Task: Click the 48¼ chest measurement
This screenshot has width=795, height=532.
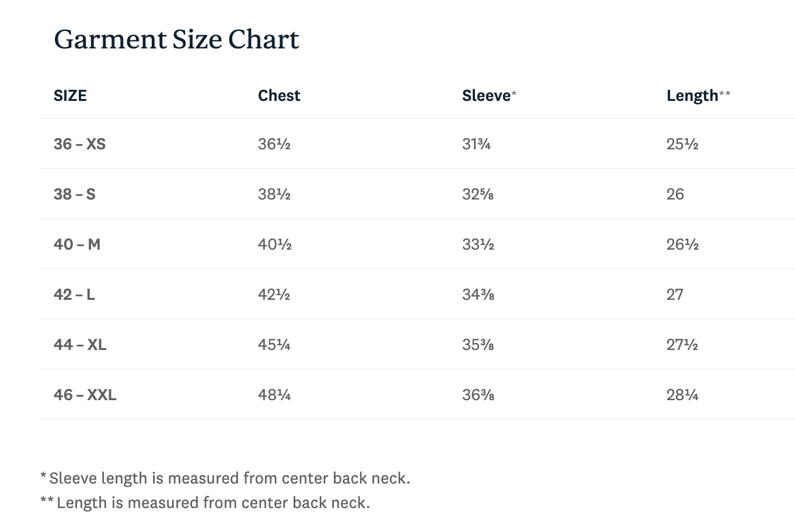Action: point(274,395)
